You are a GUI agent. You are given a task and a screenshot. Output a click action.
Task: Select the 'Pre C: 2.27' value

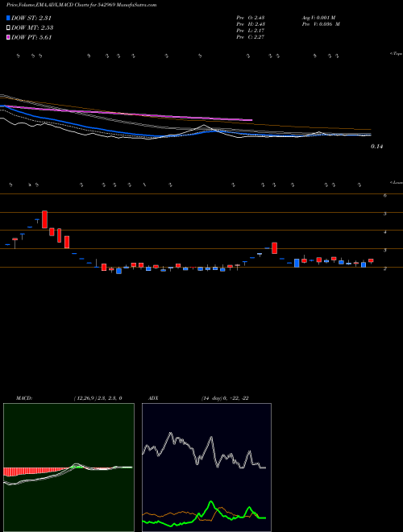[251, 37]
